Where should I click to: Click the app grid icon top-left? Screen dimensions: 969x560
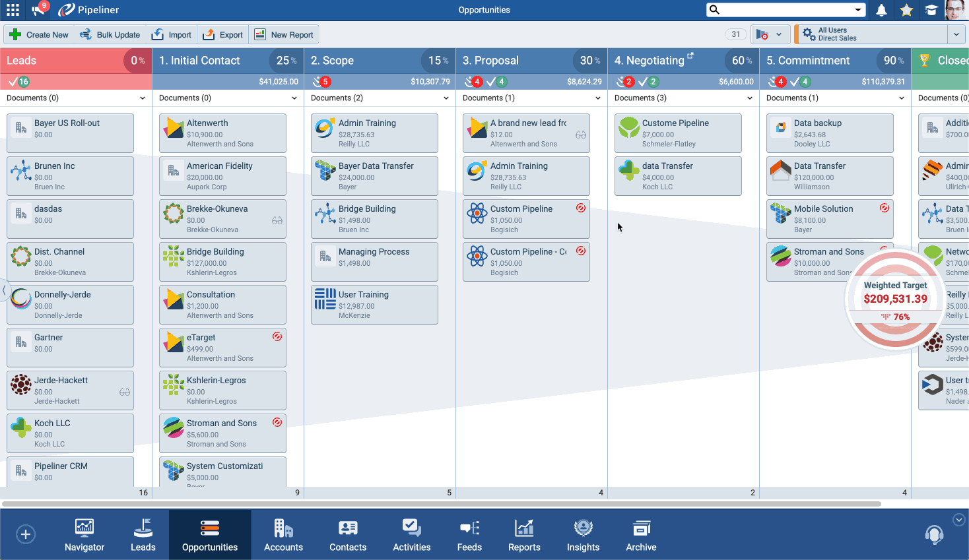pos(12,10)
